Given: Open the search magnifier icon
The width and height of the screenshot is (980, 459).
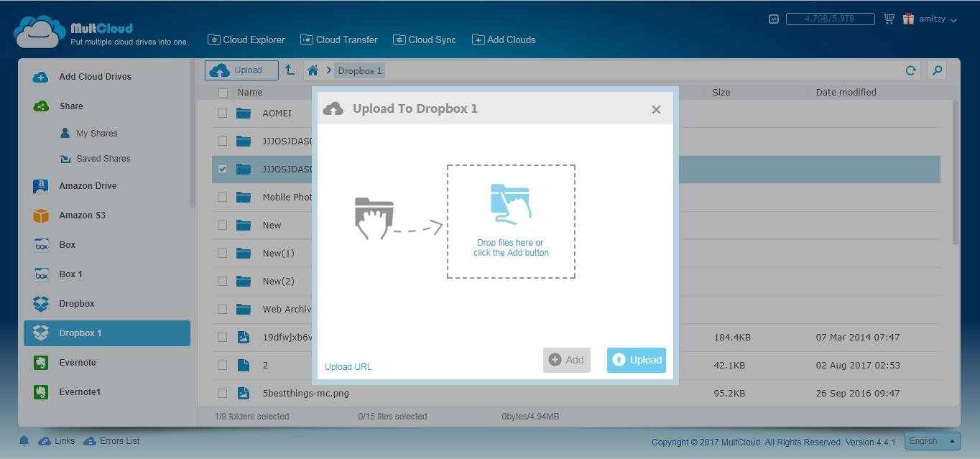Looking at the screenshot, I should point(937,70).
